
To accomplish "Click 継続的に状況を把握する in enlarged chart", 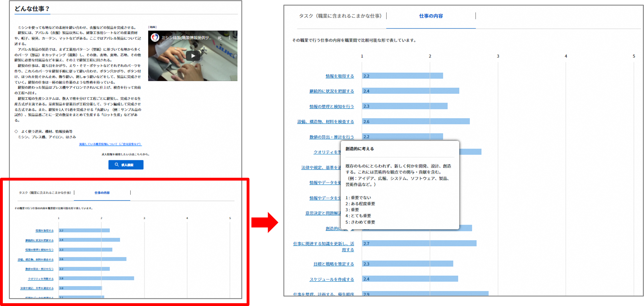I will pyautogui.click(x=332, y=91).
